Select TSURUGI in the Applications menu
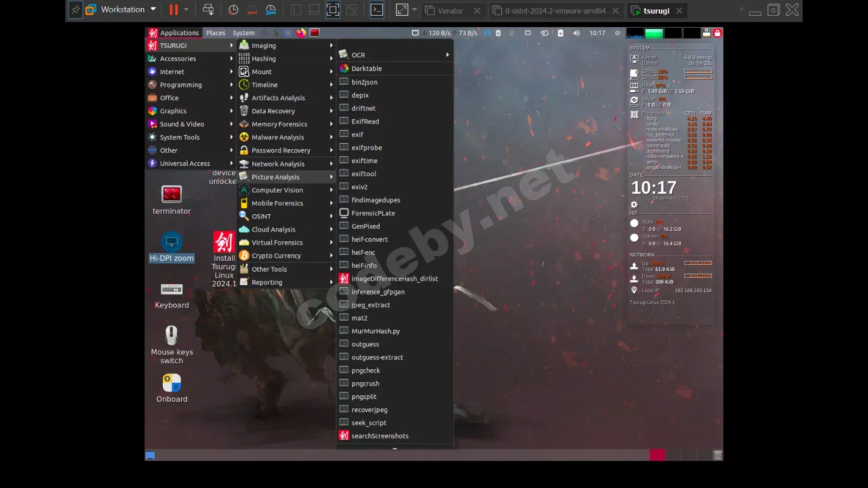868x488 pixels. click(x=190, y=46)
